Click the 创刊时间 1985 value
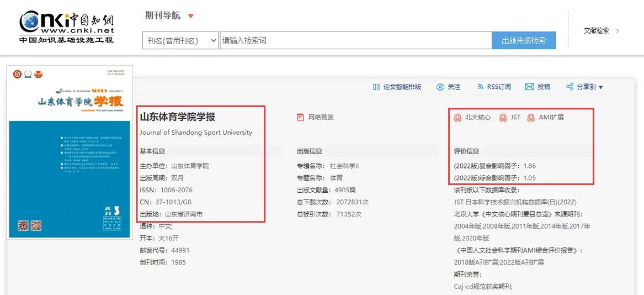Viewport: 644px width, 295px height. pos(179,262)
